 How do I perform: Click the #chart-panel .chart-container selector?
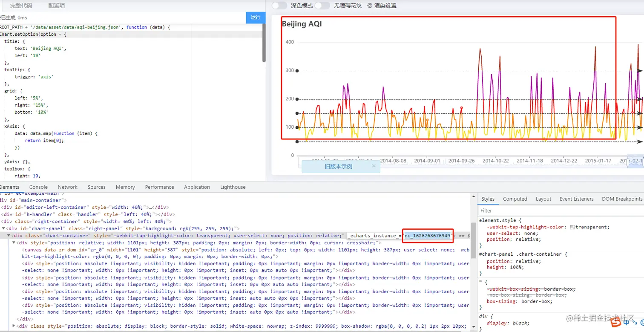click(520, 254)
